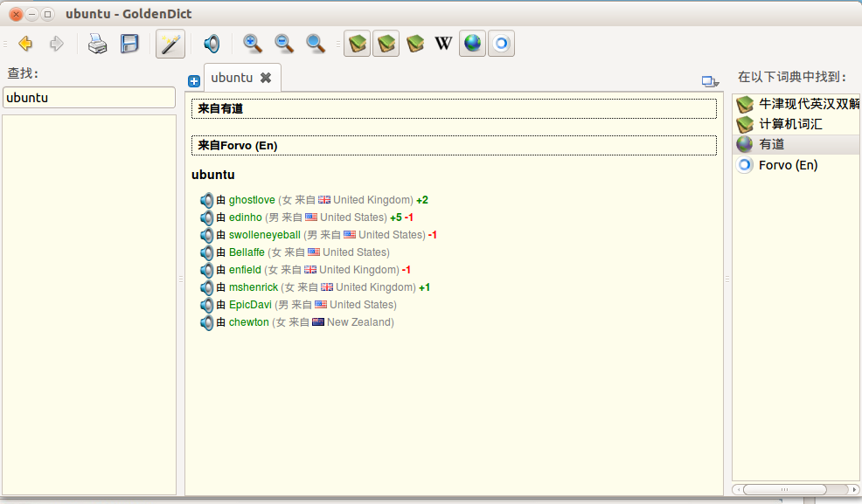Play edinho's pronunciation audio
The height and width of the screenshot is (504, 862).
pos(206,217)
